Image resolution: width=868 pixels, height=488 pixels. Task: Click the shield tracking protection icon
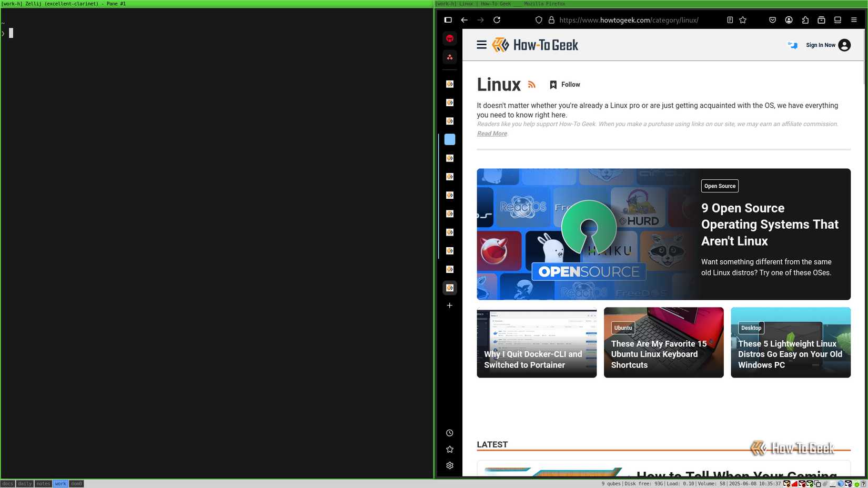coord(539,20)
